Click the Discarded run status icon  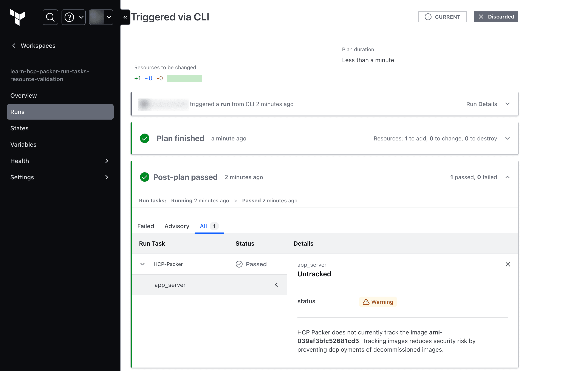tap(481, 17)
